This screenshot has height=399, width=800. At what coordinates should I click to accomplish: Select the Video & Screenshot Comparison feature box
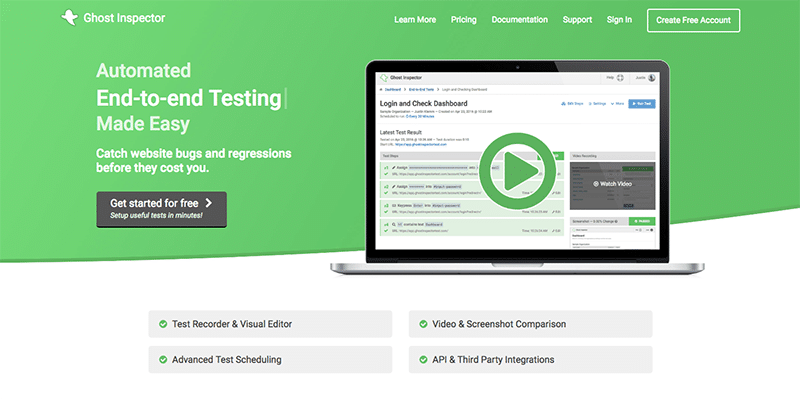coord(531,324)
